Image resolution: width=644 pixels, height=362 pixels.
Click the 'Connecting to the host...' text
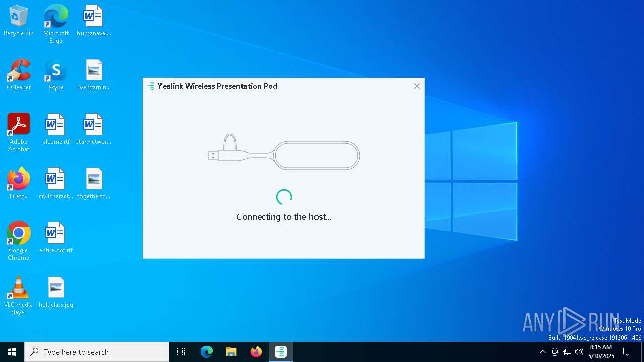tap(284, 217)
